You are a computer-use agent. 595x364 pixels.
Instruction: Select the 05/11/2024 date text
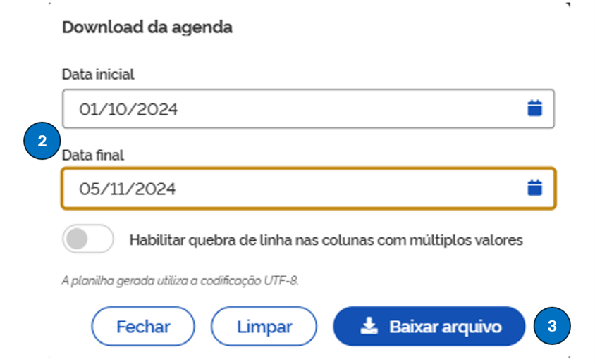click(128, 189)
